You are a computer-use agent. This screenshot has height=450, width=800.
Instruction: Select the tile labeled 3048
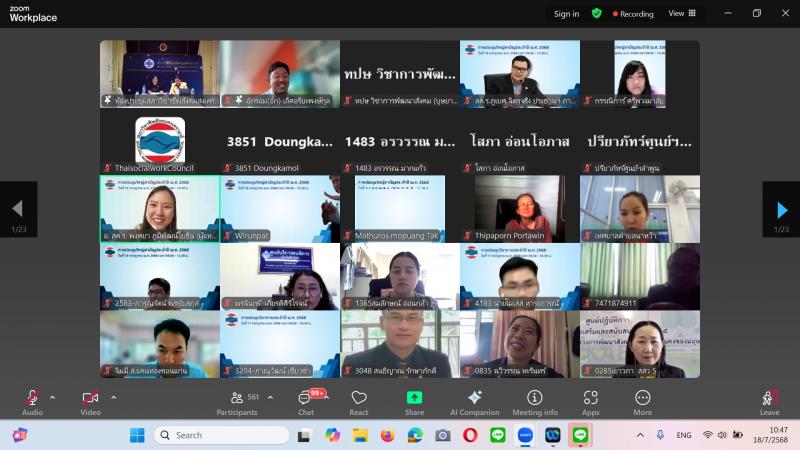[x=400, y=344]
